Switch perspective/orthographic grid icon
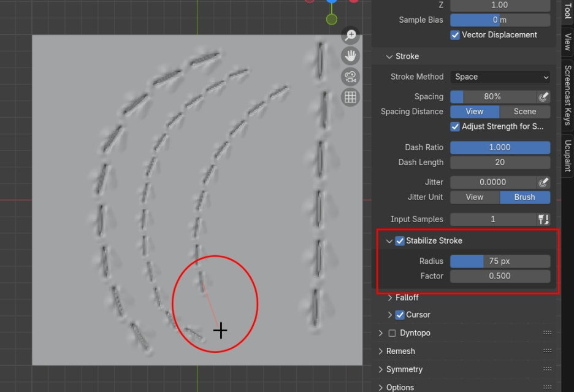The image size is (574, 392). click(350, 97)
